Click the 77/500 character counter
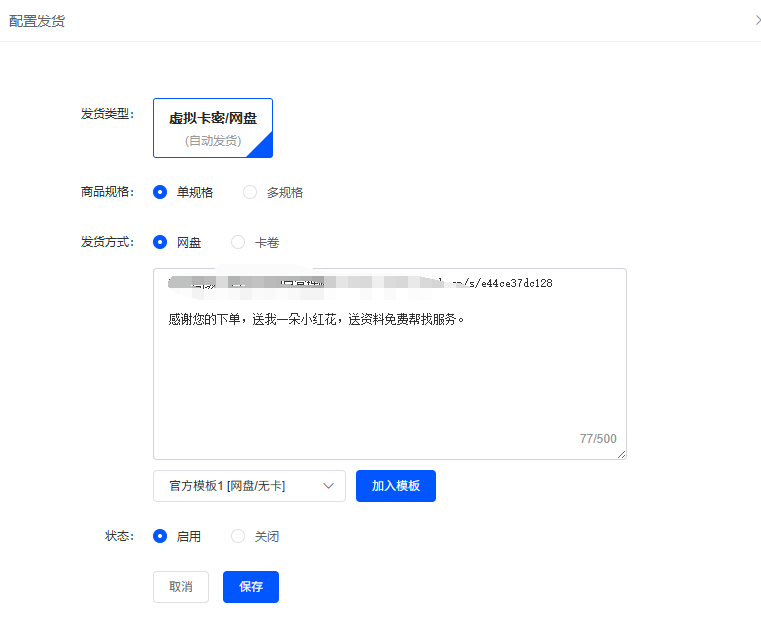 click(x=598, y=439)
